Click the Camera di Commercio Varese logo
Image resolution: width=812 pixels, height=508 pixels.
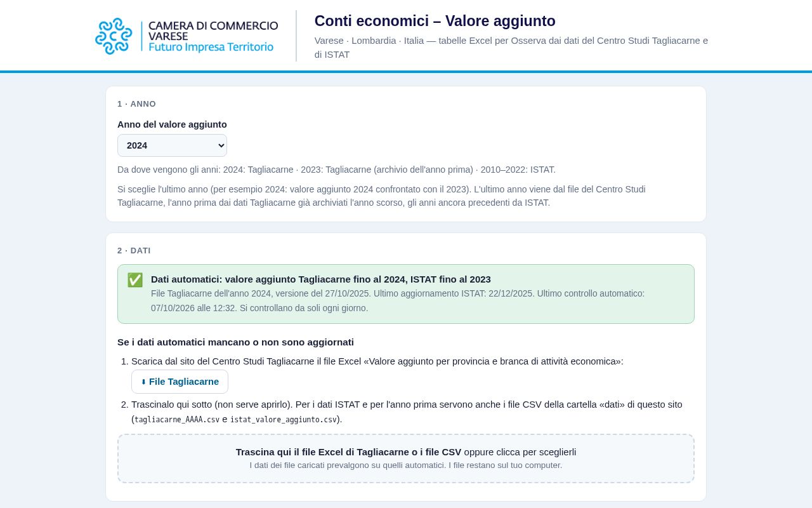[x=187, y=36]
